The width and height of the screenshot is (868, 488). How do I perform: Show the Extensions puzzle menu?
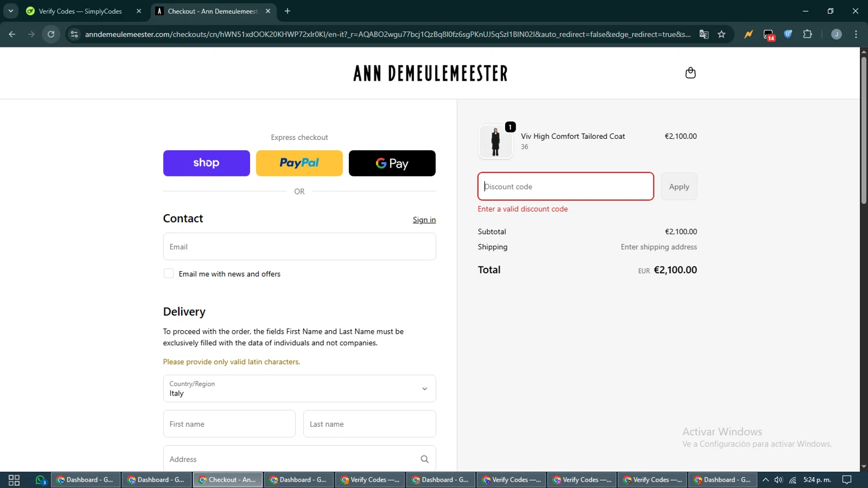[808, 34]
